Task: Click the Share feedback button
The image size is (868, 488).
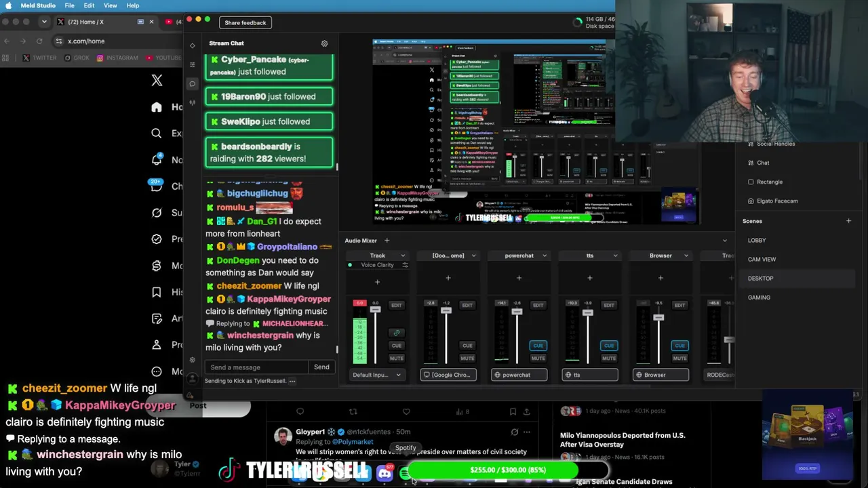Action: [x=245, y=23]
